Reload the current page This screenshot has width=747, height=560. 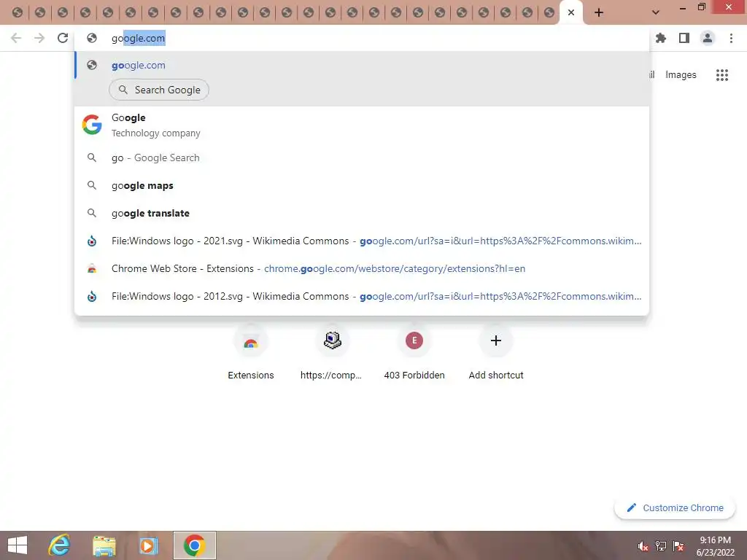coord(63,38)
